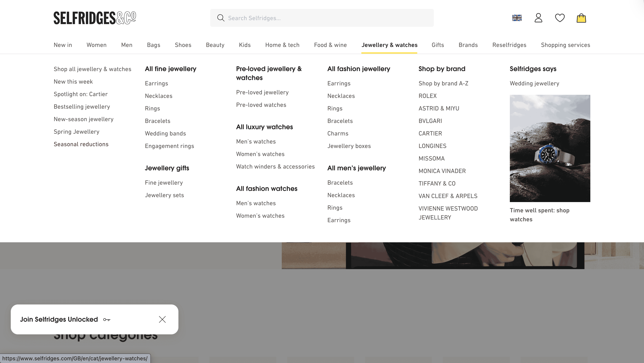This screenshot has height=363, width=644.
Task: Open the Women menu tab
Action: [x=97, y=45]
